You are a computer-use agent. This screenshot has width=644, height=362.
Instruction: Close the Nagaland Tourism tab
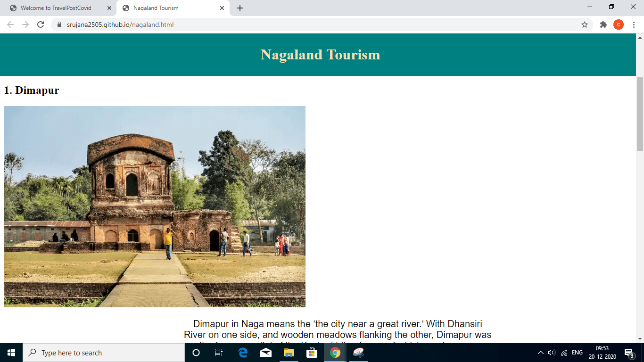(222, 8)
